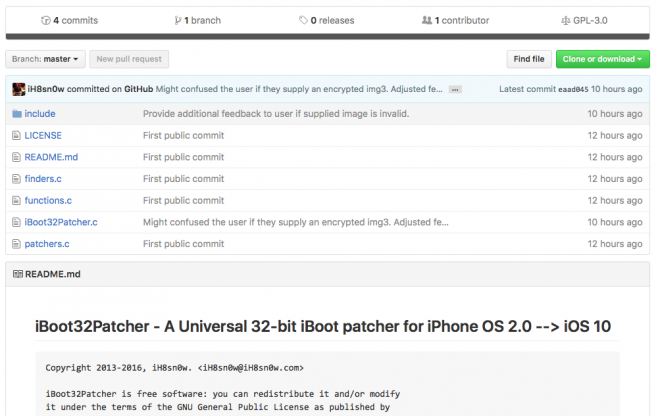Open the 0 releases page

coord(327,20)
